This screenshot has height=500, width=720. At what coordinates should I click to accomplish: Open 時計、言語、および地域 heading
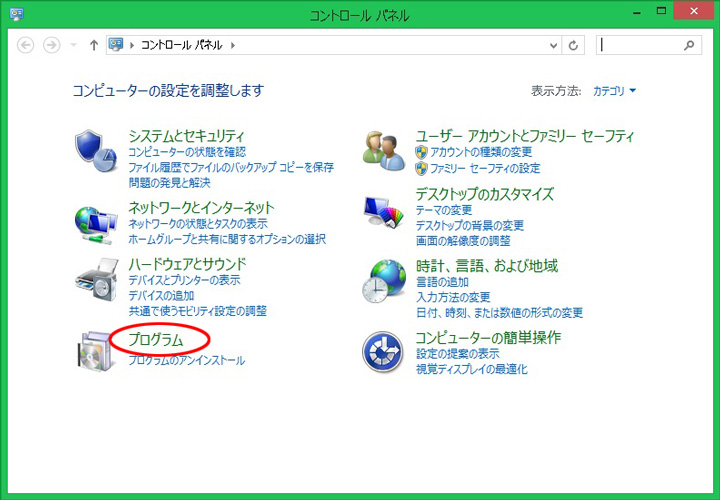point(487,266)
